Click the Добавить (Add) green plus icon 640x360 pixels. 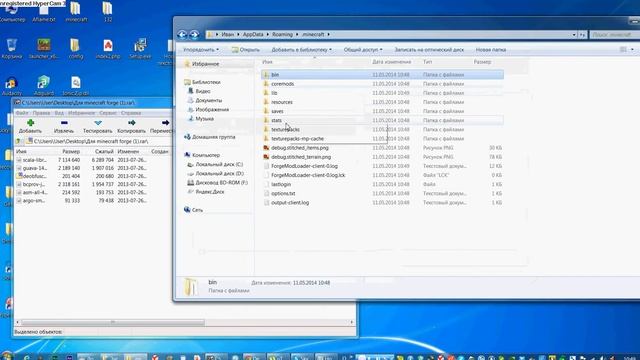(x=30, y=122)
